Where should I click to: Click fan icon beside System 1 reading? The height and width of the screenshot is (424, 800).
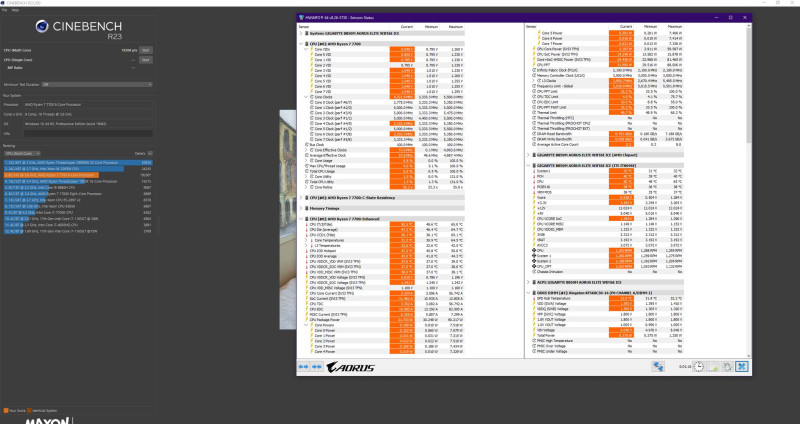click(x=534, y=256)
